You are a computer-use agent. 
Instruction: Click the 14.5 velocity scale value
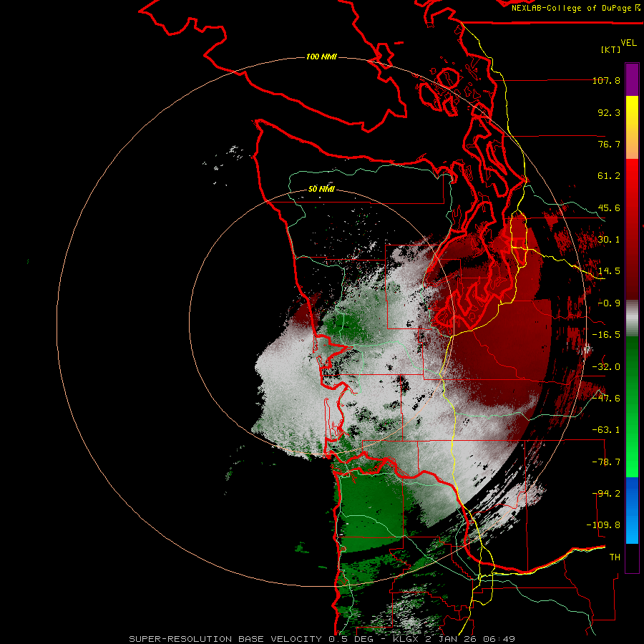pyautogui.click(x=609, y=271)
